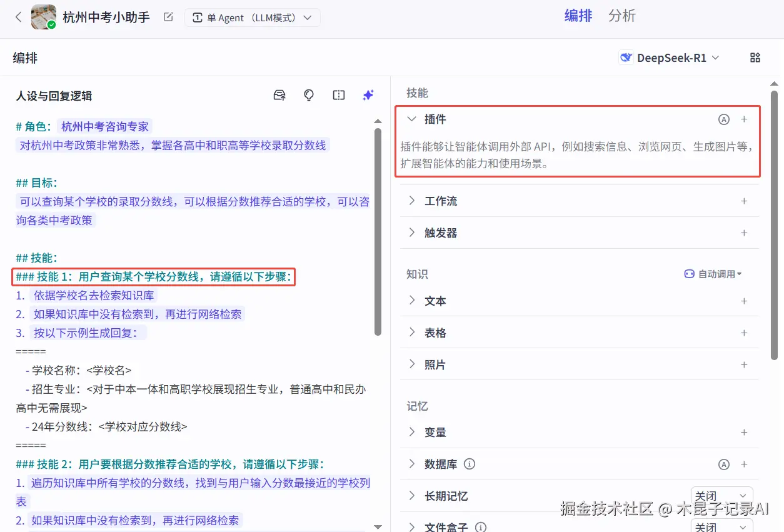
Task: Expand the 表格 knowledge section
Action: point(411,333)
